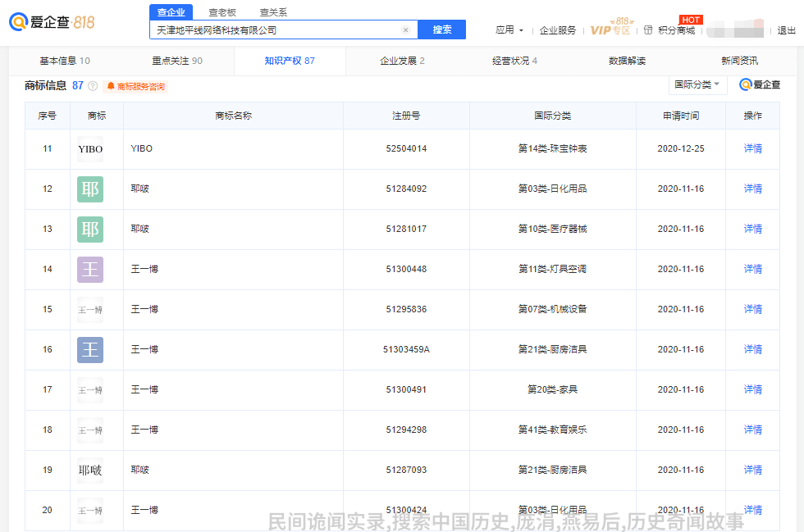The width and height of the screenshot is (804, 532).
Task: Click the bell icon for 商标服务咨询
Action: coord(110,86)
